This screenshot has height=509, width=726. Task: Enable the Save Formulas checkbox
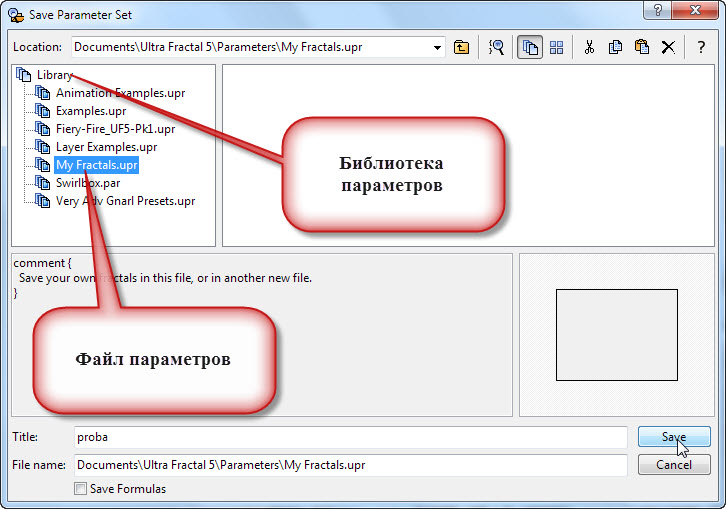(81, 489)
